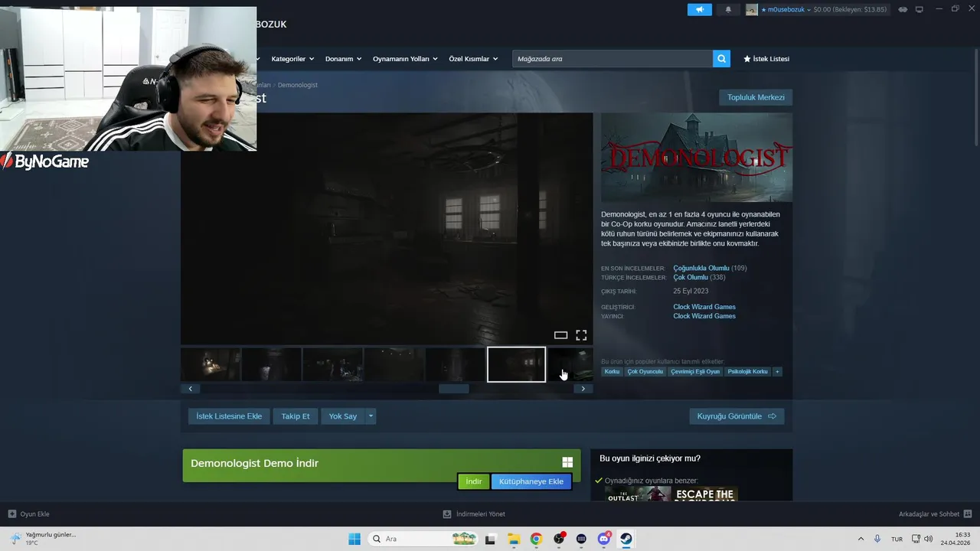Click the m0usebozuk profile avatar

click(x=752, y=9)
